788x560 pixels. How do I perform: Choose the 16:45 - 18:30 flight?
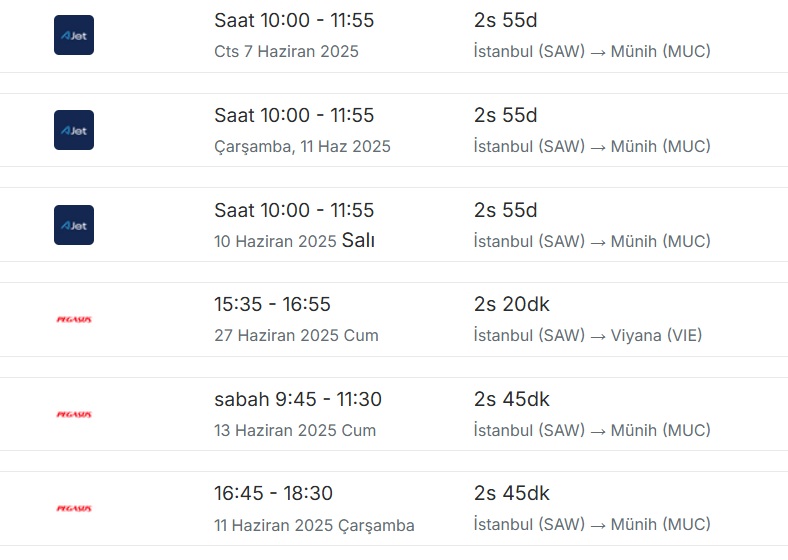[x=273, y=494]
